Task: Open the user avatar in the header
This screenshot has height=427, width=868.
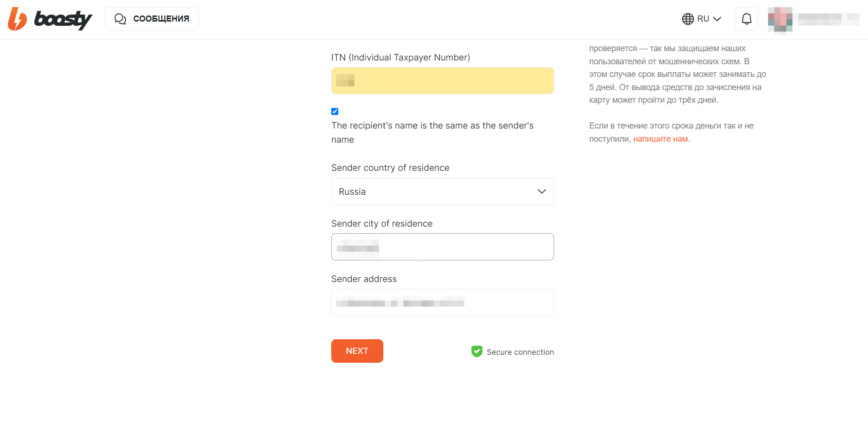Action: (x=780, y=20)
